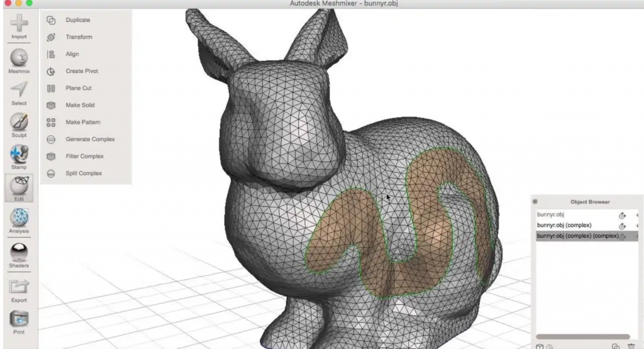Select bunnyr.obj (complex) (complex) row

(587, 236)
